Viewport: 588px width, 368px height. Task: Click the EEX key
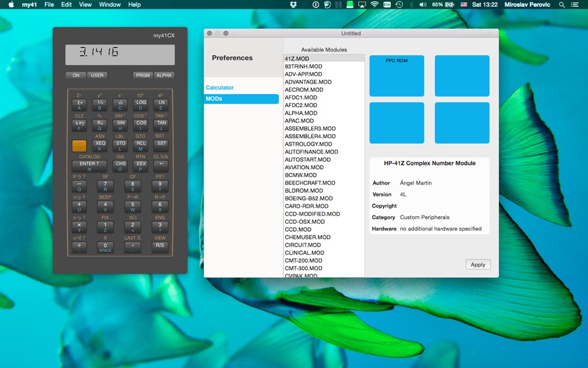point(141,166)
